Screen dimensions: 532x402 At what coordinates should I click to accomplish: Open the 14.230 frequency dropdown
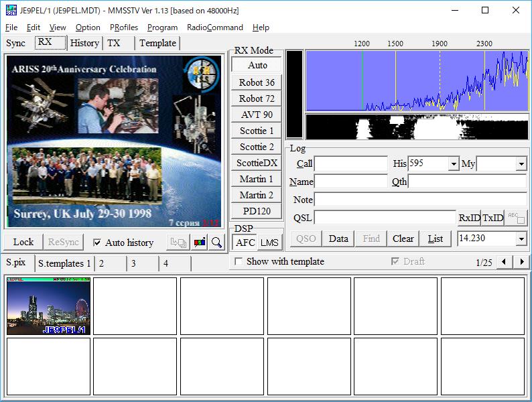pyautogui.click(x=521, y=239)
